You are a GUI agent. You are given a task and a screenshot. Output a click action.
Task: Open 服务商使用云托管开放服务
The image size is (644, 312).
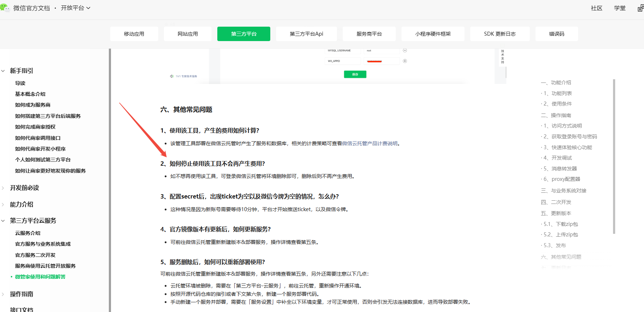click(x=45, y=266)
